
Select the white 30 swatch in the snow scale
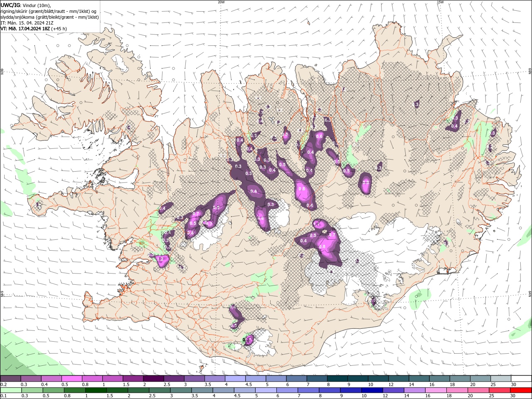tap(521, 379)
